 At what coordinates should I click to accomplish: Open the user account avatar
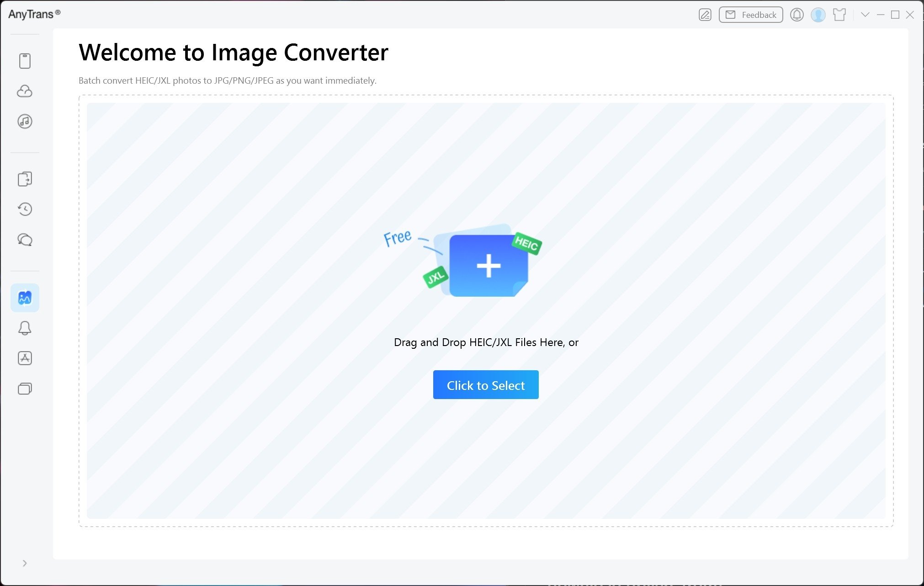tap(818, 15)
